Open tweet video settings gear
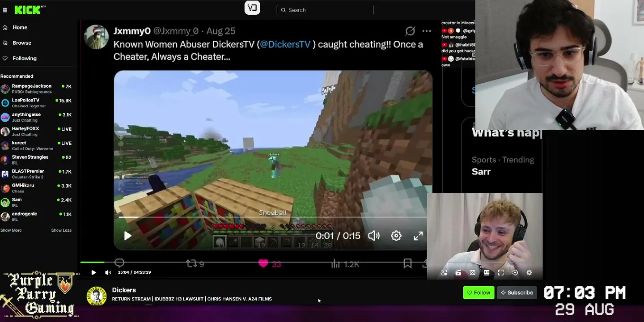The width and height of the screenshot is (644, 322). [x=396, y=236]
